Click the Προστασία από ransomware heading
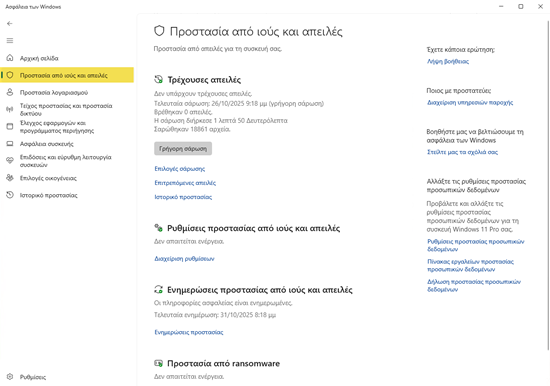550x386 pixels. pos(223,364)
